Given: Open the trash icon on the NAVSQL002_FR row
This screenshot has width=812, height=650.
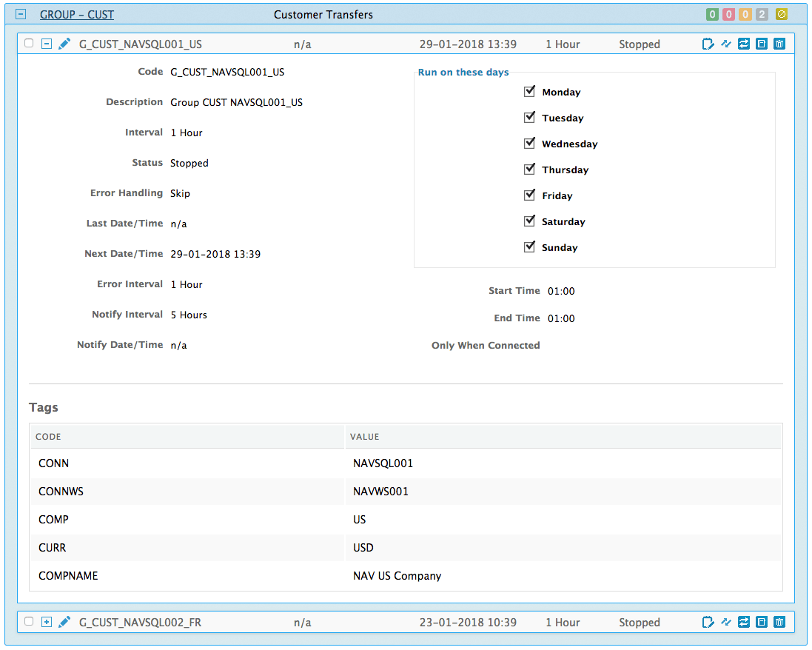Looking at the screenshot, I should point(779,622).
